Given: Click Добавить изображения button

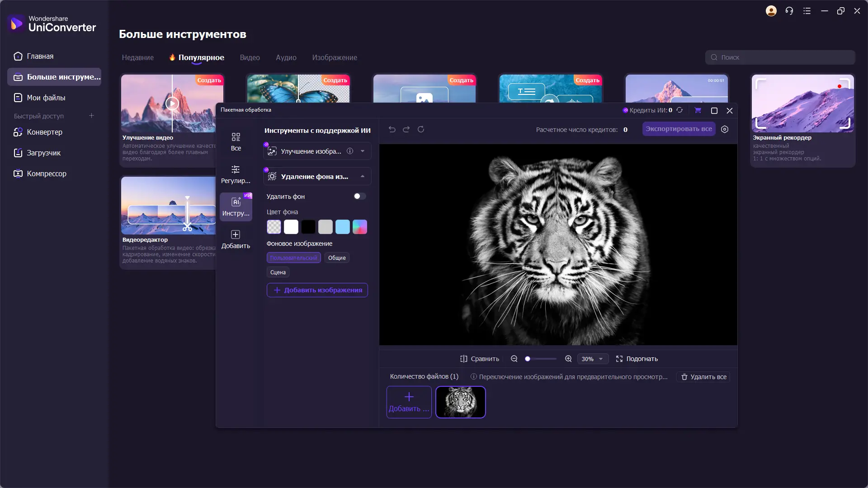Looking at the screenshot, I should (317, 290).
